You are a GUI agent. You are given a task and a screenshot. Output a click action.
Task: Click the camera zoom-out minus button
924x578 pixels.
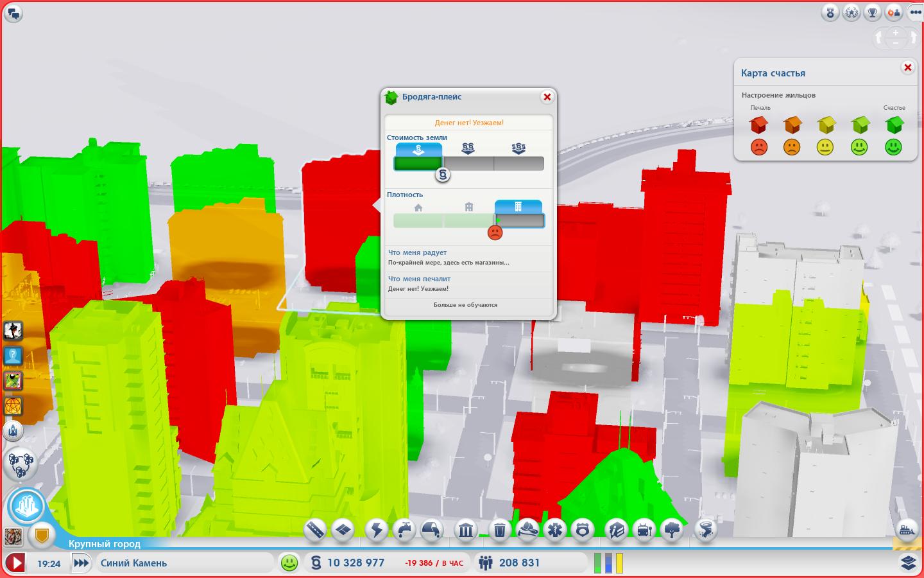pos(896,44)
